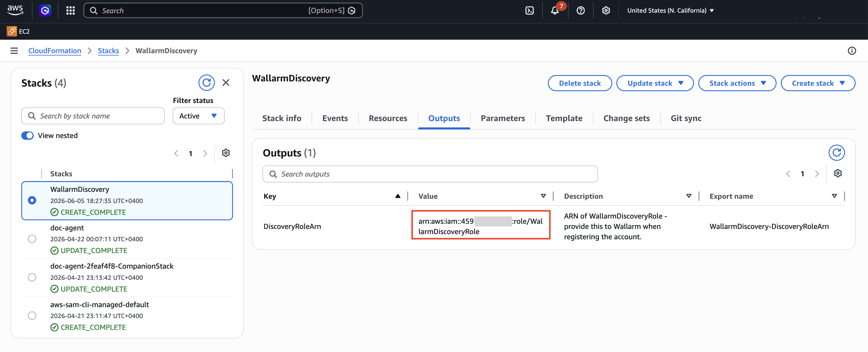Viewport: 868px width, 352px height.
Task: Select the doc-agent stack radio button
Action: click(32, 239)
